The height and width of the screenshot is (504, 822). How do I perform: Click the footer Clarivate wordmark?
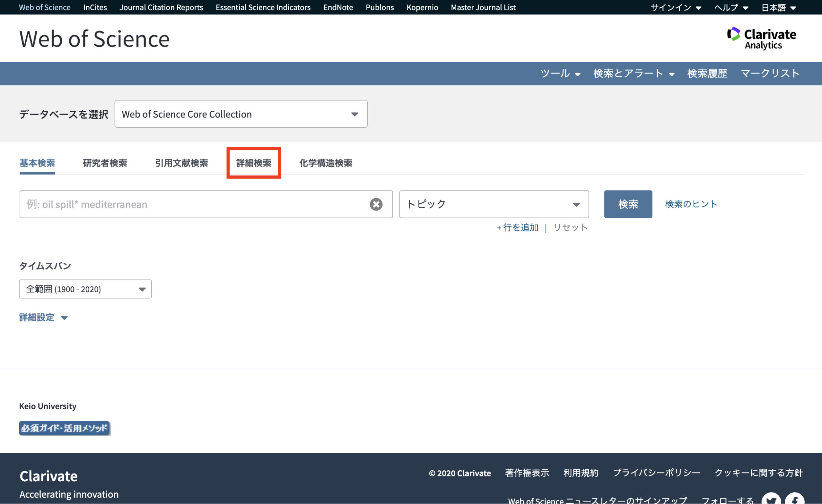click(x=48, y=476)
